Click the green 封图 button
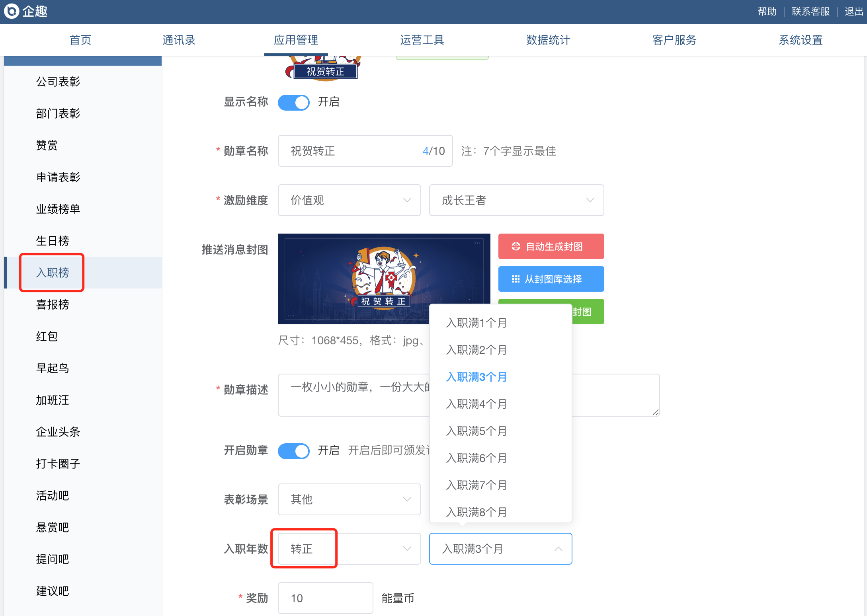This screenshot has width=867, height=616. (588, 312)
